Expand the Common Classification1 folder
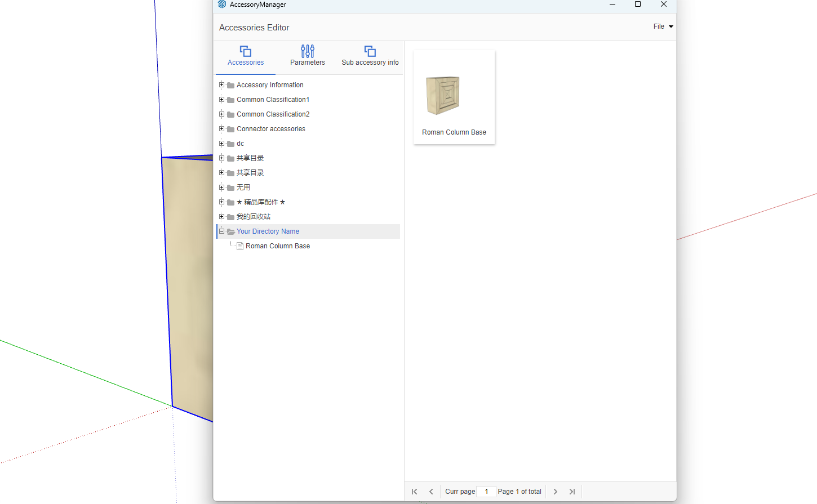Viewport: 817px width, 504px height. (222, 100)
